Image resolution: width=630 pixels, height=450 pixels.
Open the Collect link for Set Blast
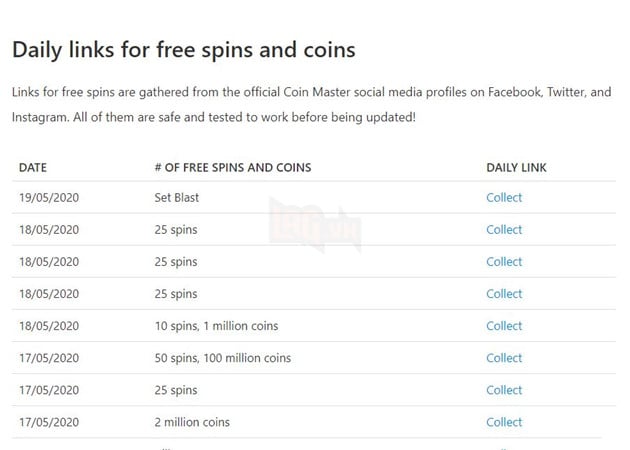(504, 197)
